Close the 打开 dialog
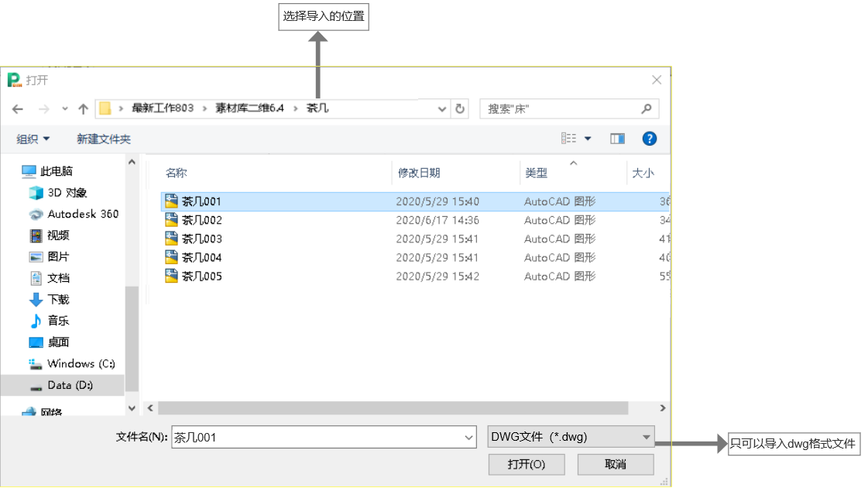Viewport: 868px width, 488px height. point(657,81)
